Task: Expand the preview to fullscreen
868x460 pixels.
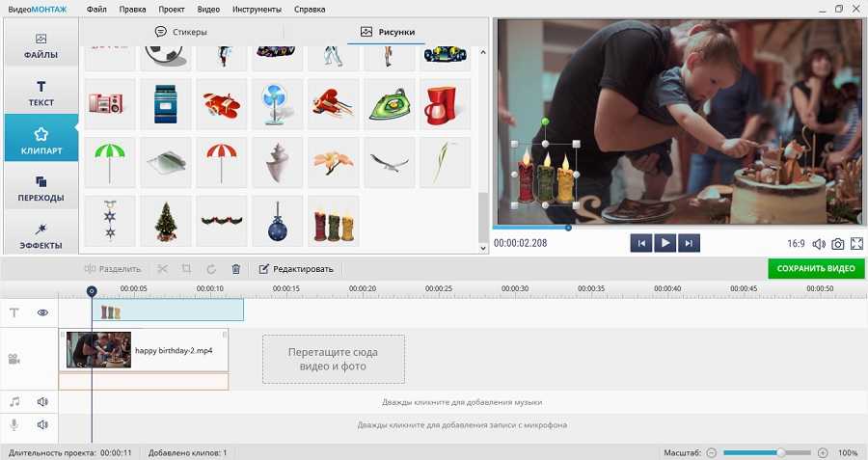Action: click(856, 244)
